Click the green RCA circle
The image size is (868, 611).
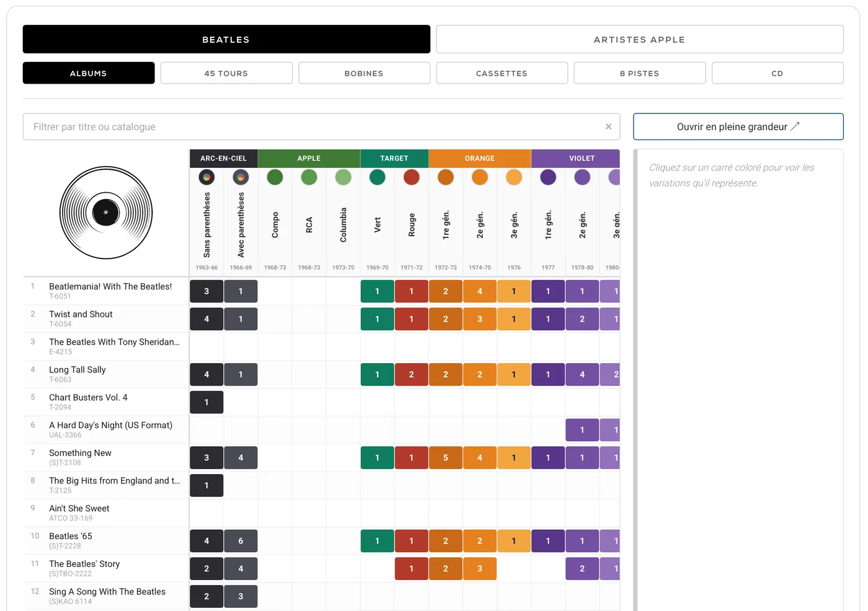tap(309, 177)
